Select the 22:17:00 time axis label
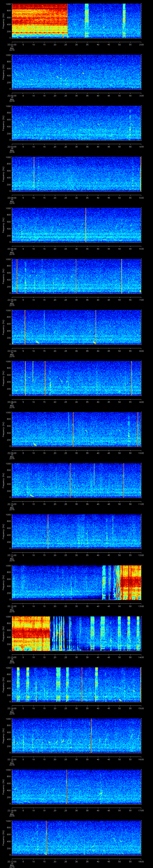 (12, 861)
